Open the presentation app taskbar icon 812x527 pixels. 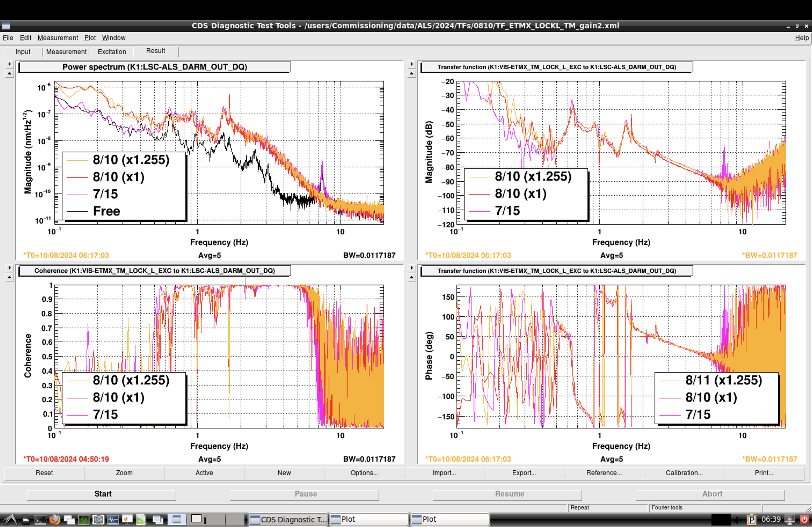pos(127,519)
